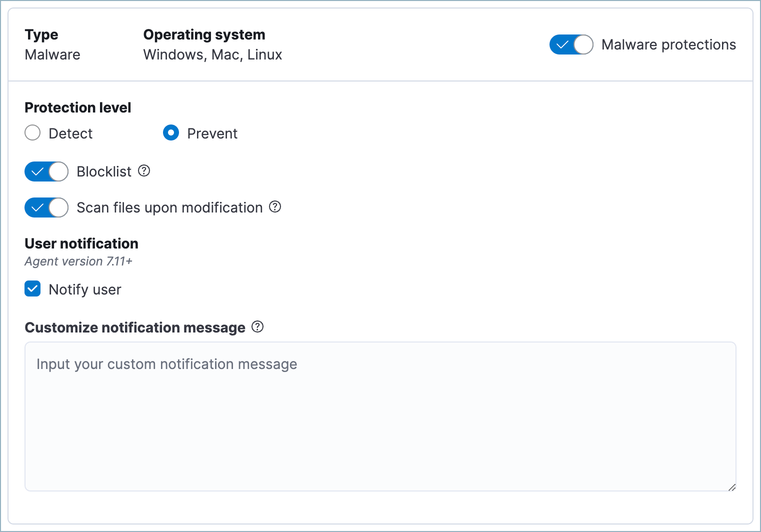The height and width of the screenshot is (532, 761).
Task: Select the Detect protection level
Action: [32, 132]
